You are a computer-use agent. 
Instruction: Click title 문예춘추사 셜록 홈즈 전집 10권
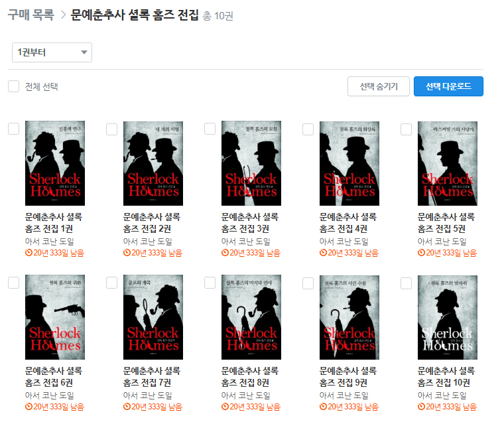pyautogui.click(x=446, y=376)
